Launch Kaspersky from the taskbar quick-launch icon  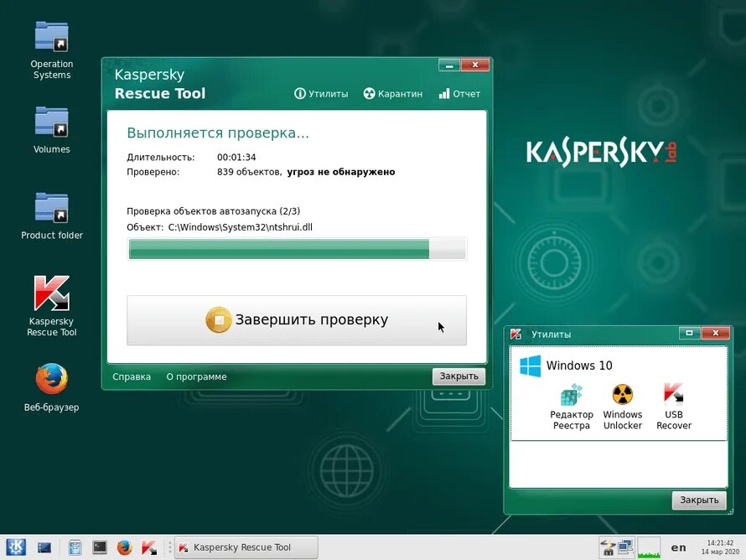pos(149,547)
